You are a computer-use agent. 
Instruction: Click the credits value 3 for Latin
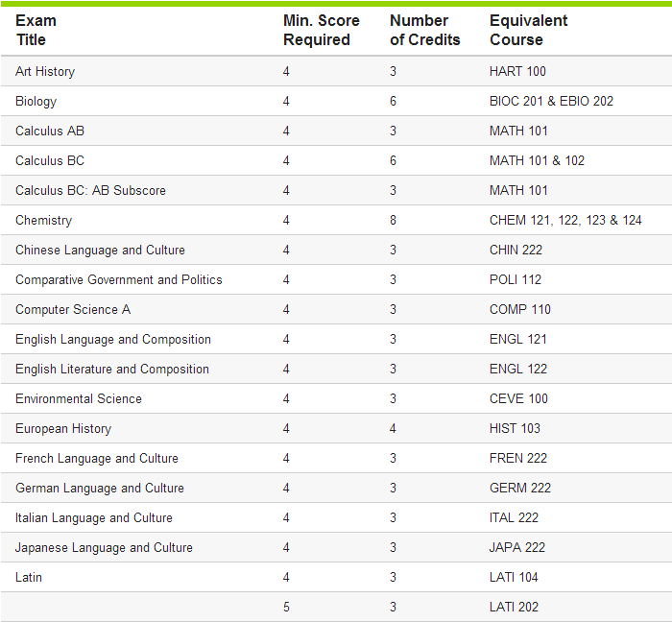pyautogui.click(x=393, y=578)
